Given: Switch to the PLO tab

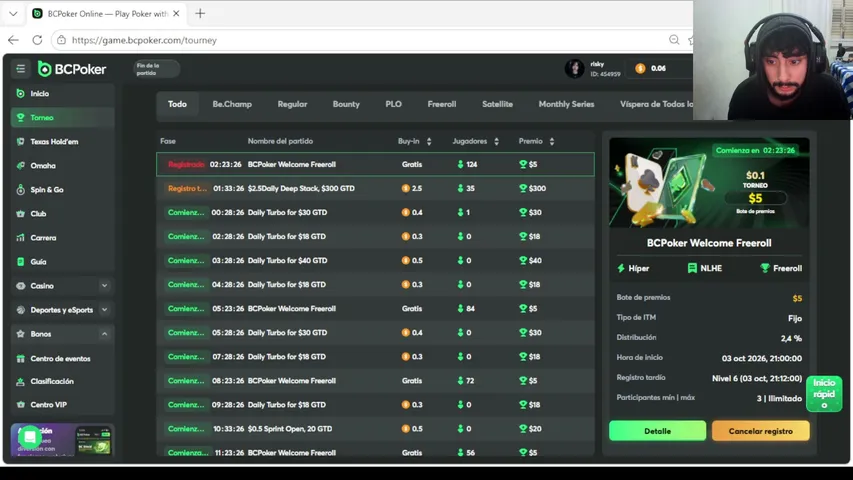Looking at the screenshot, I should pyautogui.click(x=393, y=104).
